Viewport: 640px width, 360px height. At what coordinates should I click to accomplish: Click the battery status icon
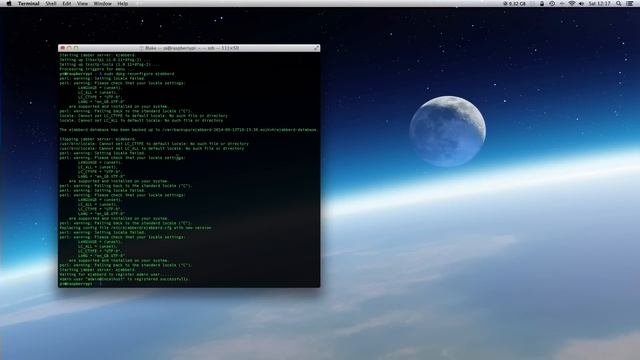click(x=542, y=3)
